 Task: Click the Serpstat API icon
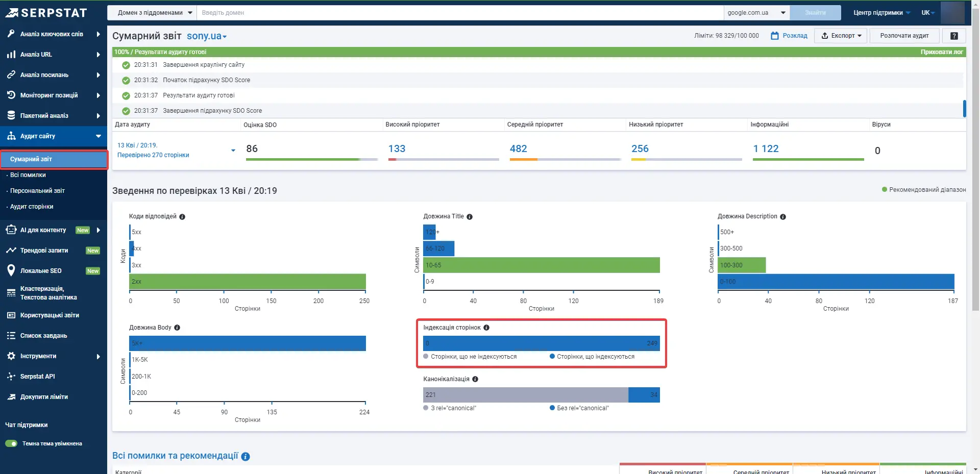[x=11, y=377]
